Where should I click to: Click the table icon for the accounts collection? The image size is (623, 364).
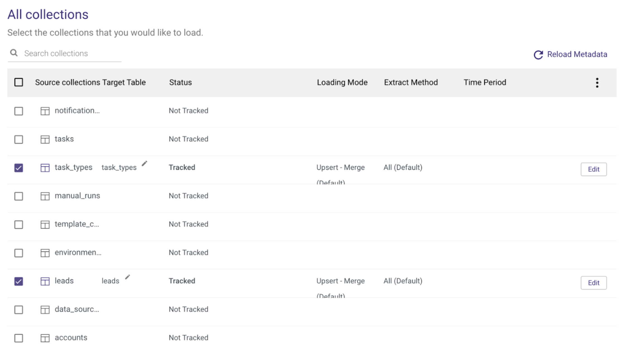pyautogui.click(x=45, y=338)
